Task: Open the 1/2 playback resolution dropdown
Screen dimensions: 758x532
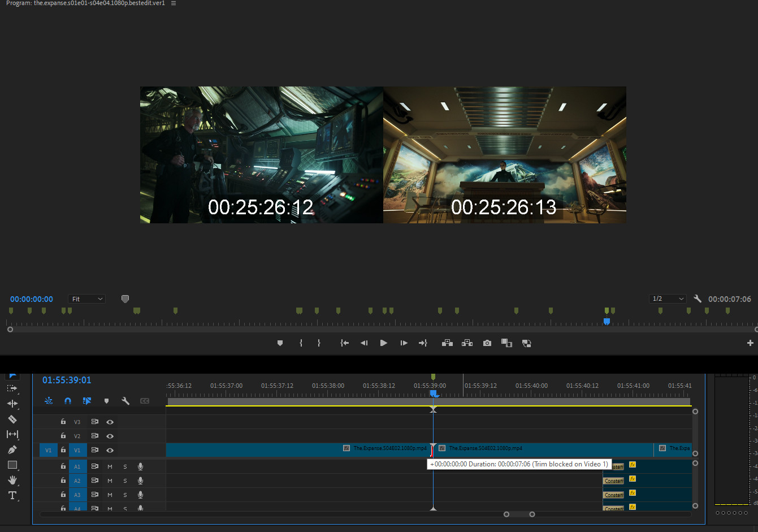Action: (x=668, y=299)
